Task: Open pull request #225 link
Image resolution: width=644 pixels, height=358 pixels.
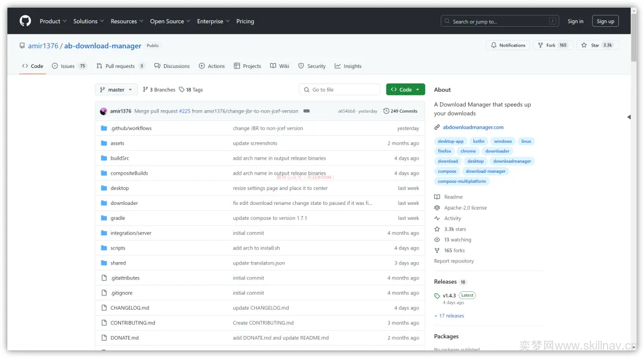Action: coord(185,111)
